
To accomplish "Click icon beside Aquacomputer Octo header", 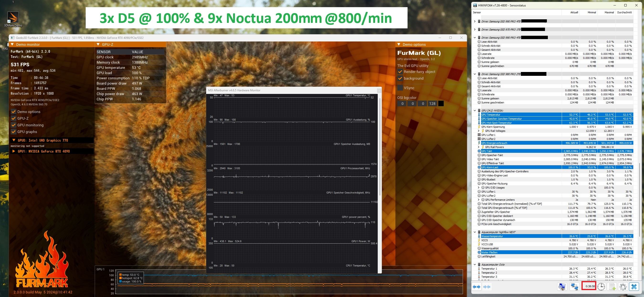I will tap(479, 265).
